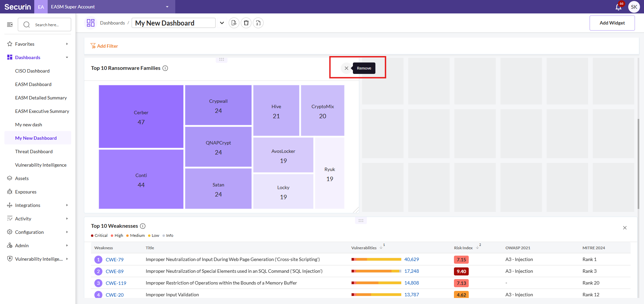Remove the Top 10 Ransomware Families widget
This screenshot has height=304, width=644.
click(347, 68)
